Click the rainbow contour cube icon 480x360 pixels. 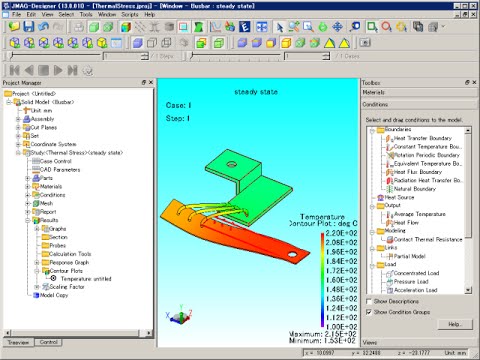coord(126,27)
